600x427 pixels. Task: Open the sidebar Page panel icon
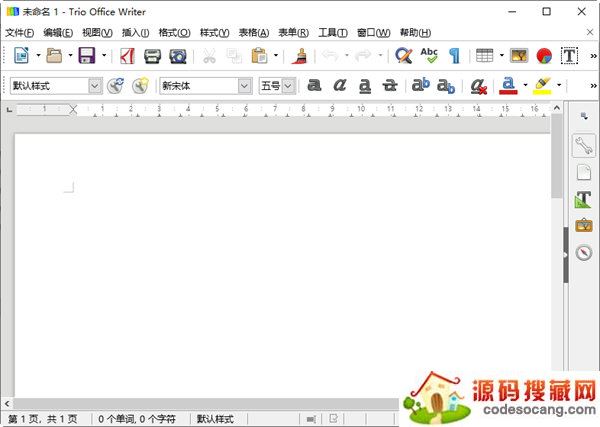point(584,173)
